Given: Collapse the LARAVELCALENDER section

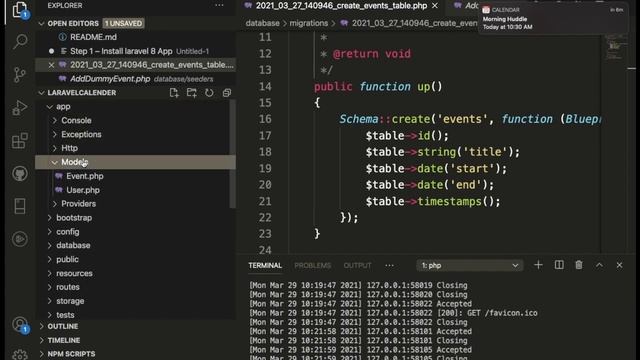Looking at the screenshot, I should click(x=41, y=93).
